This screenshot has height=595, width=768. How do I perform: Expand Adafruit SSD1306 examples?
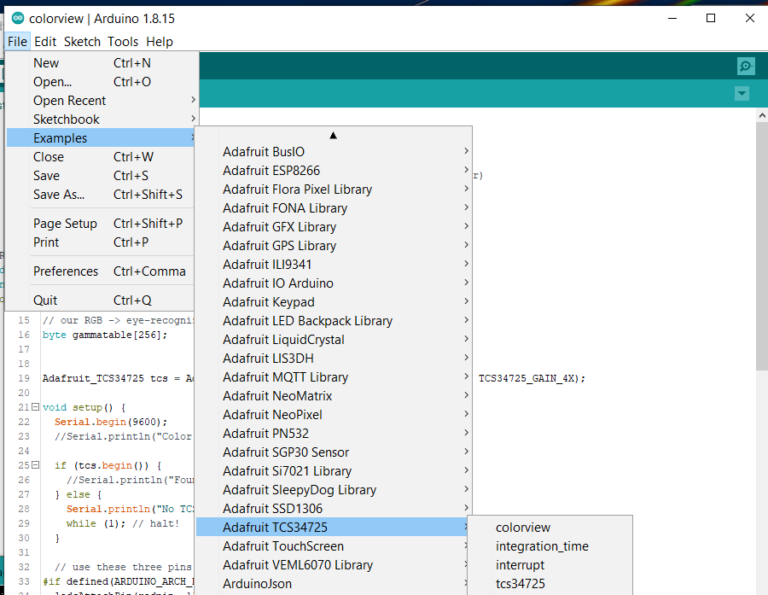point(334,508)
